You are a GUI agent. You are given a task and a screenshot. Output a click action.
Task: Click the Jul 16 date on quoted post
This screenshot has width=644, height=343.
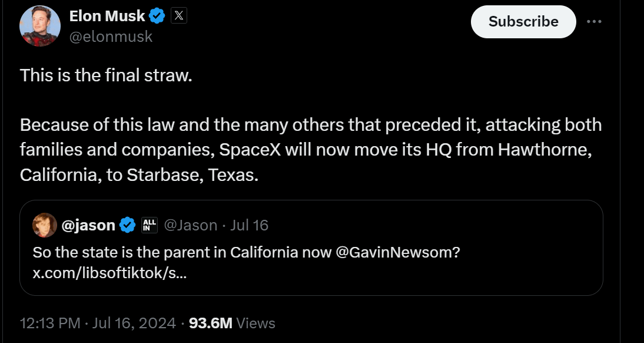click(x=249, y=225)
